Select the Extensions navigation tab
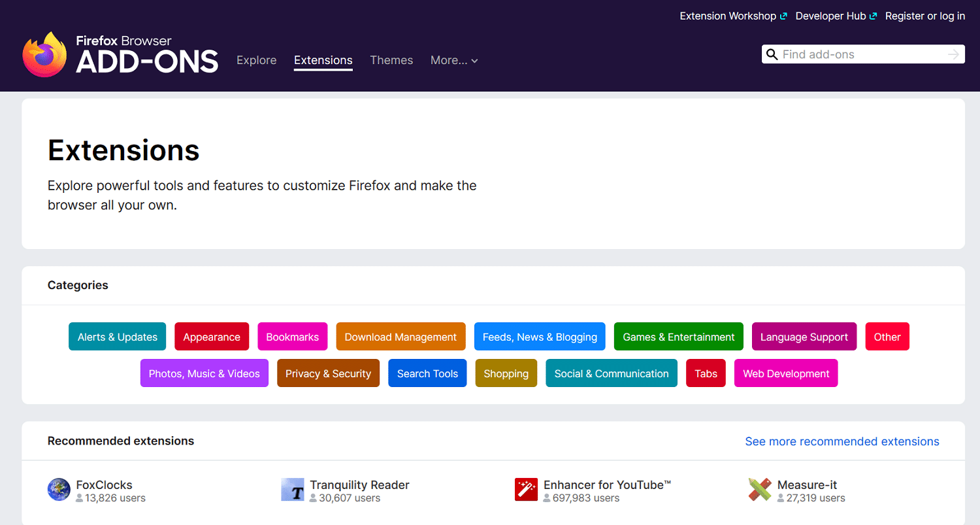980x525 pixels. pyautogui.click(x=323, y=60)
